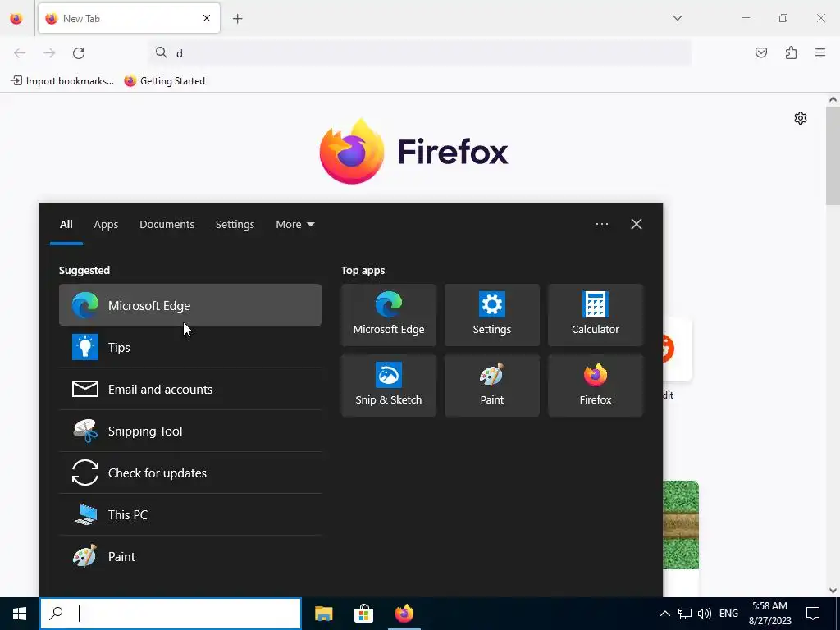Open Firefox extensions puzzle icon
Image resolution: width=840 pixels, height=630 pixels.
791,52
